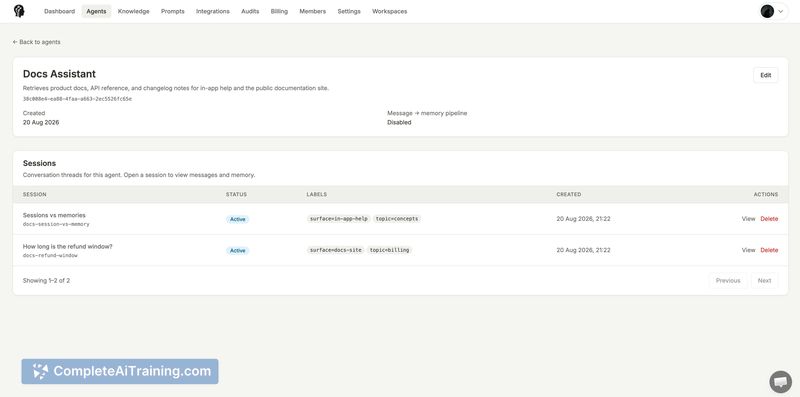800x397 pixels.
Task: Expand the account menu chevron beside the avatar
Action: tap(781, 11)
